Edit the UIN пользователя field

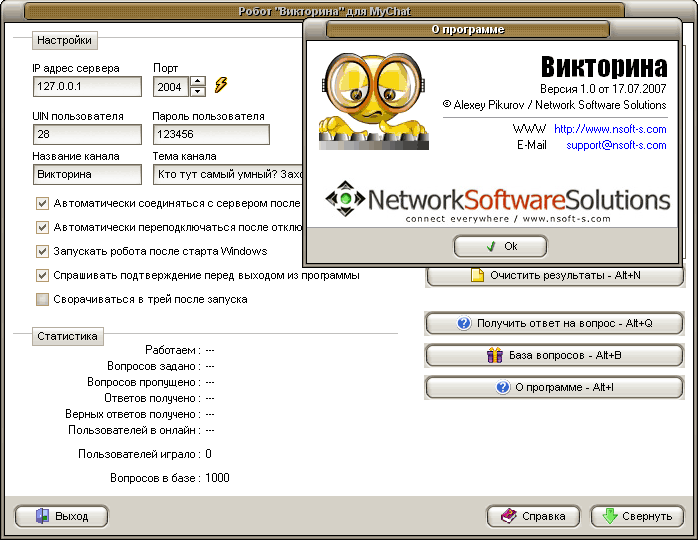[x=87, y=134]
